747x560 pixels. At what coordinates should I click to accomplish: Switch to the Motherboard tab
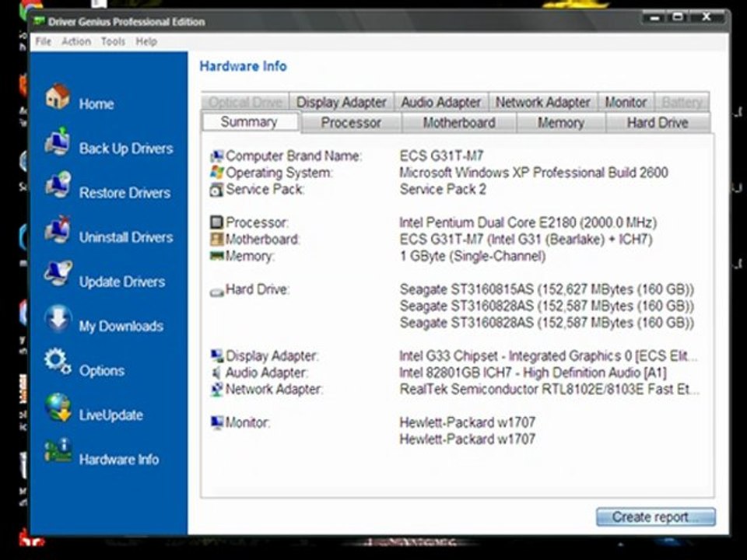click(459, 123)
